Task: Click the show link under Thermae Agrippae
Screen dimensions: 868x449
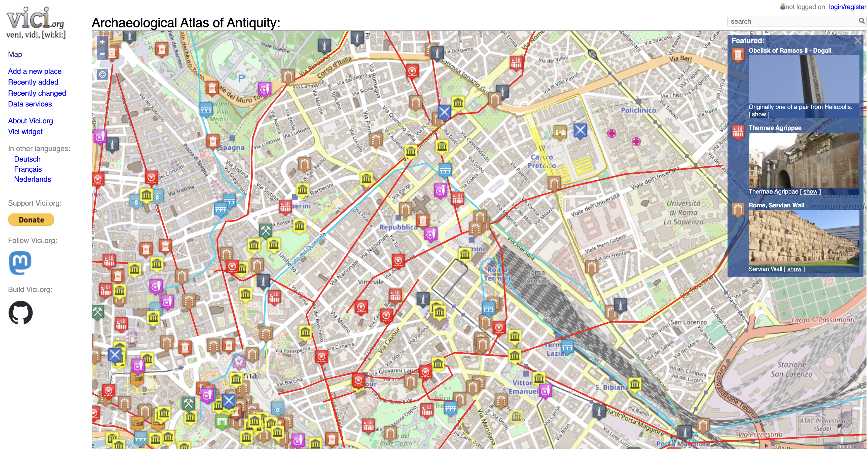Action: (x=810, y=192)
